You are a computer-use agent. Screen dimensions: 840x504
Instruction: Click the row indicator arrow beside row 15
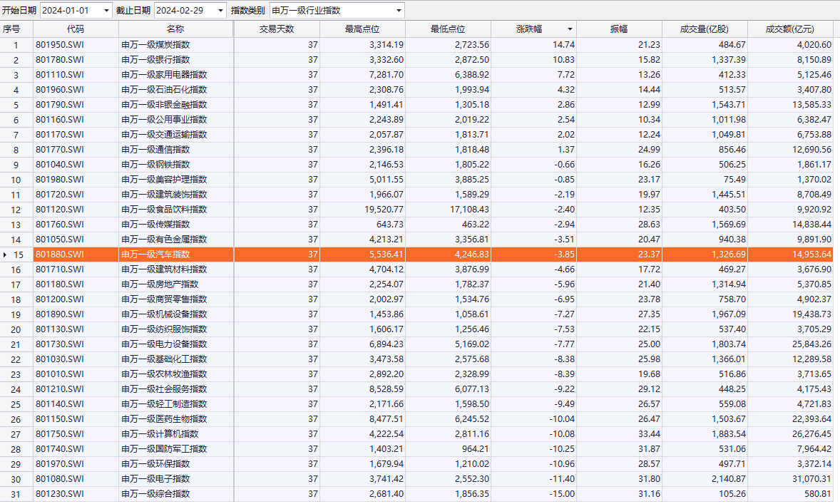tap(5, 254)
